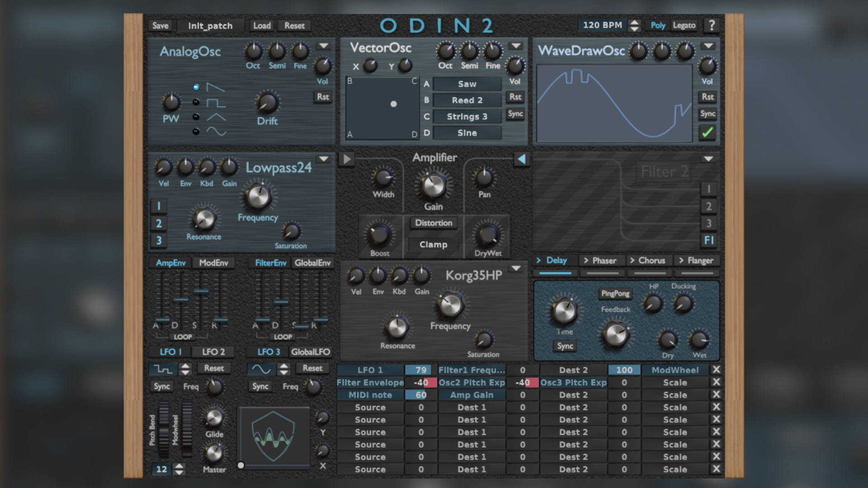Viewport: 868px width, 488px height.
Task: Open the Filter 2 type dropdown
Action: pyautogui.click(x=708, y=159)
